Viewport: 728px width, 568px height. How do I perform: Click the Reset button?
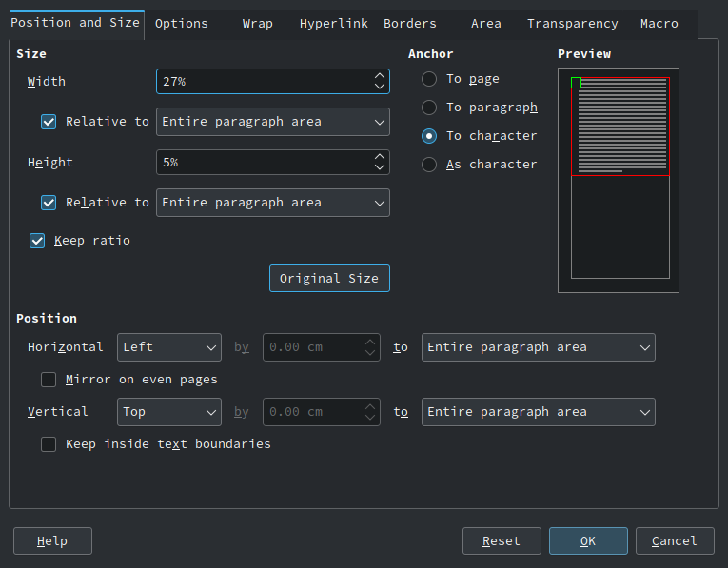502,541
